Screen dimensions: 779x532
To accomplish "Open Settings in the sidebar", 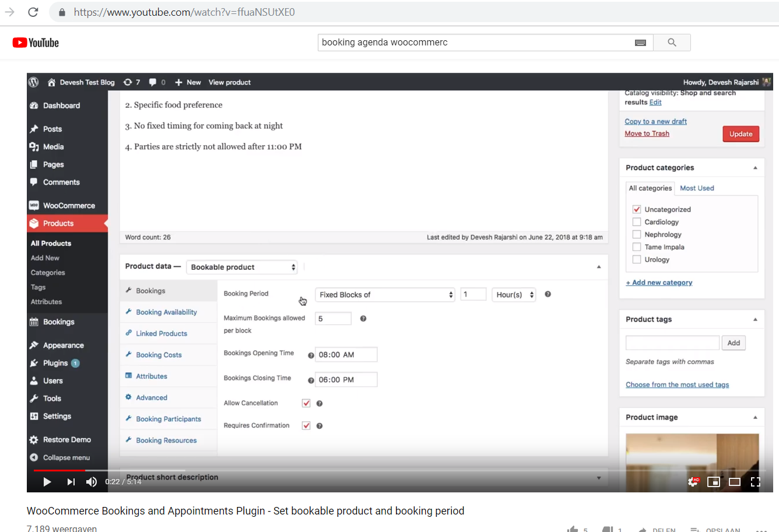I will click(57, 416).
